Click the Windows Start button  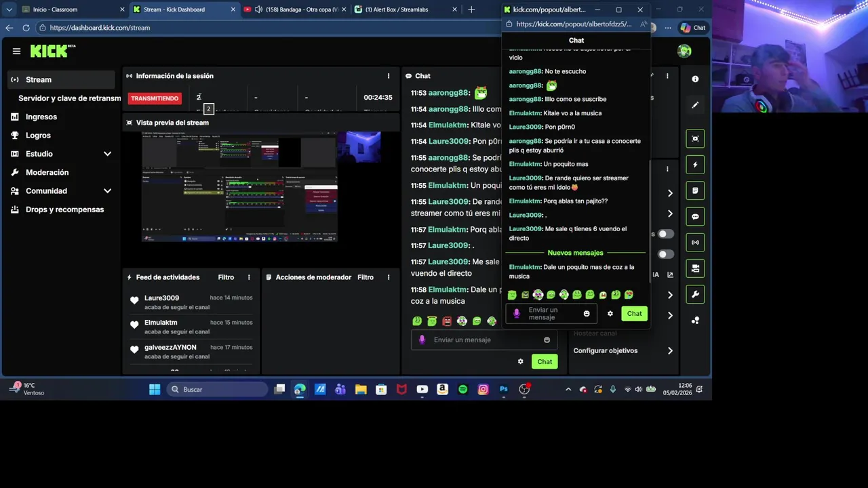coord(155,389)
